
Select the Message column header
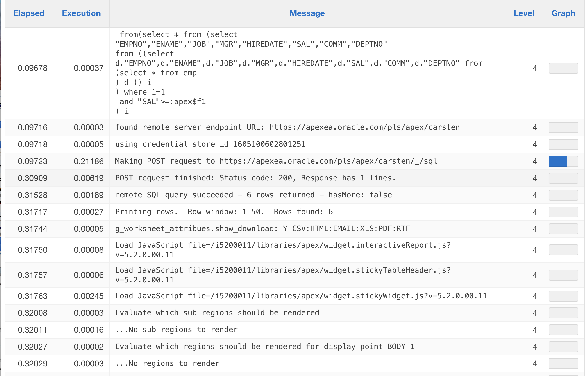(307, 13)
